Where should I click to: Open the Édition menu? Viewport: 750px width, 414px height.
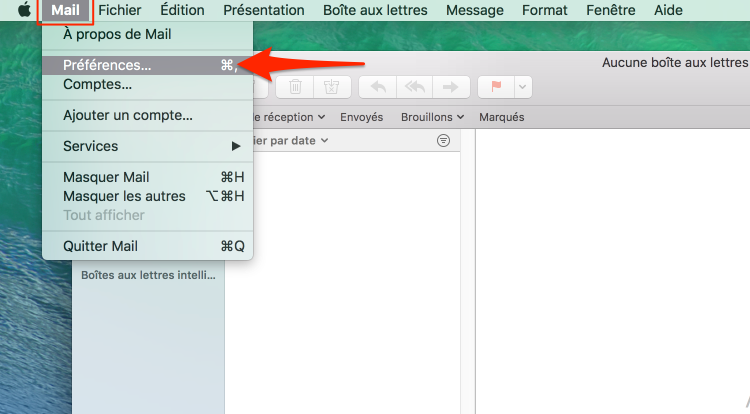click(182, 10)
